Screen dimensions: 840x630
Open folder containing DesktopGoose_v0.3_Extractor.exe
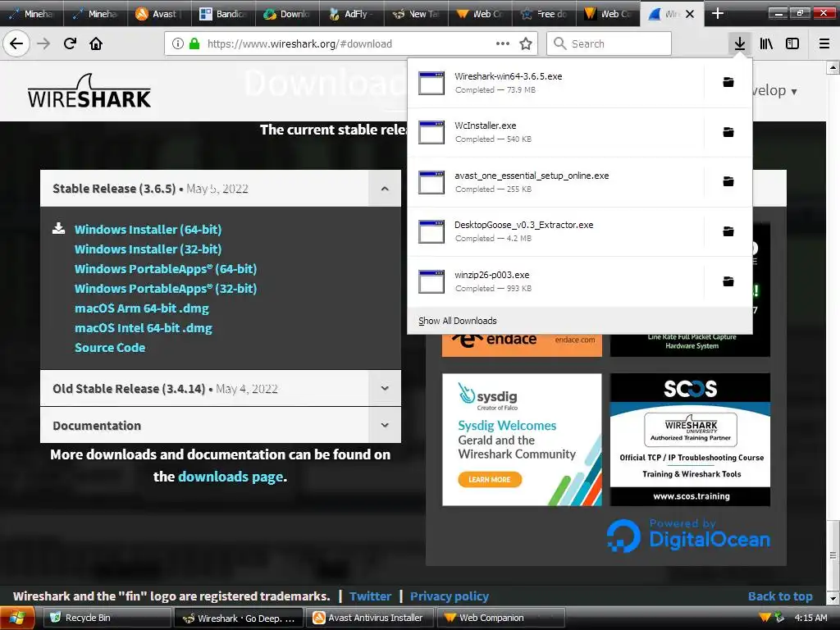[x=728, y=231]
